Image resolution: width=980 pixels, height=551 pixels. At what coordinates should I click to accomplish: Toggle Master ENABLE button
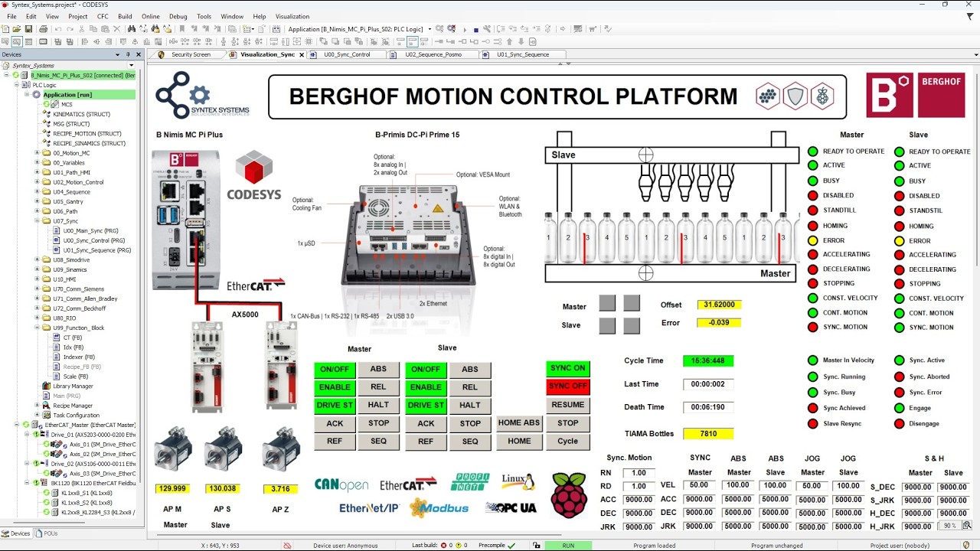pyautogui.click(x=335, y=387)
